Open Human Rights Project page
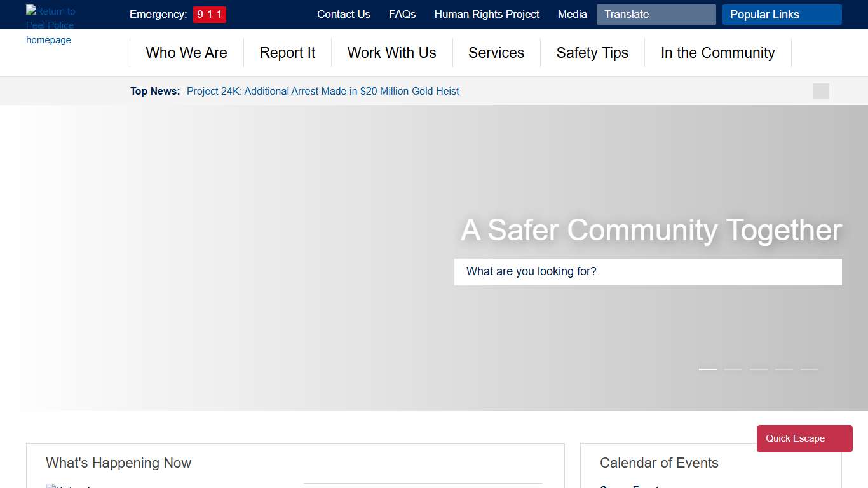This screenshot has height=488, width=868. pyautogui.click(x=487, y=14)
